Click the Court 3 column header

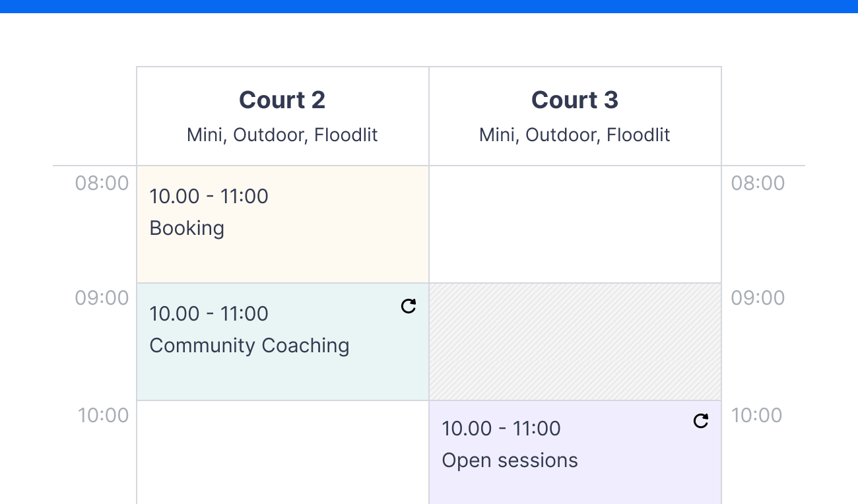click(574, 100)
